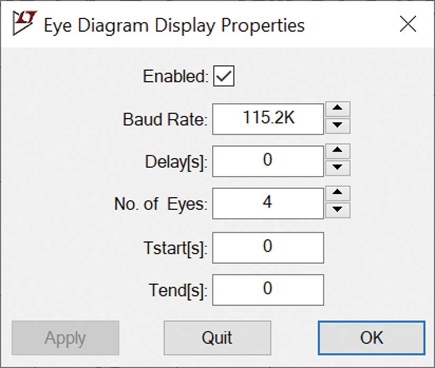Decrement Delay[s] using the down arrow
The height and width of the screenshot is (368, 435).
(337, 168)
